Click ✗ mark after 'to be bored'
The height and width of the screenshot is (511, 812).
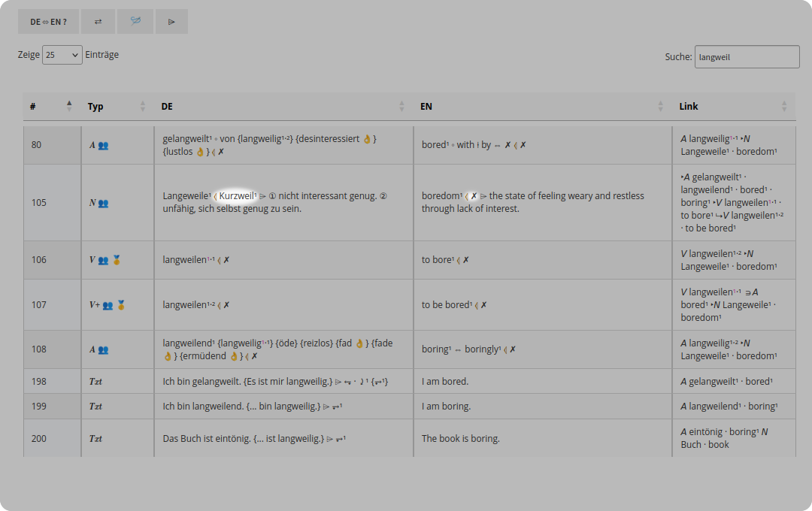(x=483, y=305)
